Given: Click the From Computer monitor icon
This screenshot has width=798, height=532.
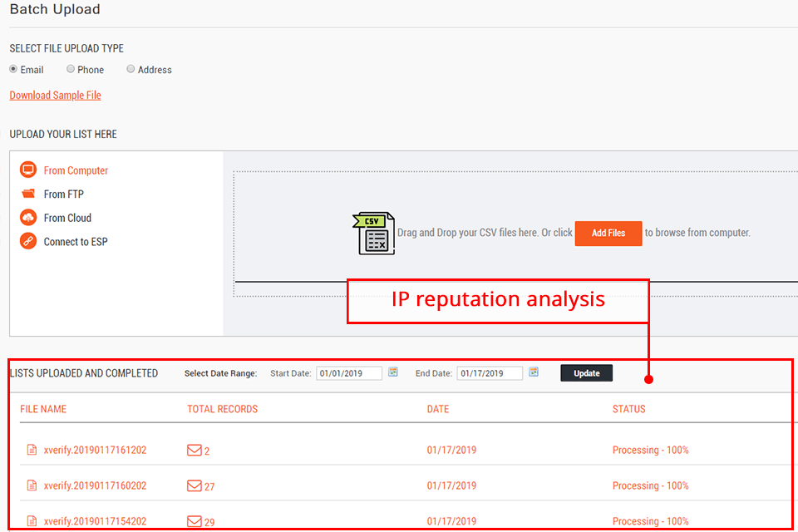Looking at the screenshot, I should pos(28,170).
